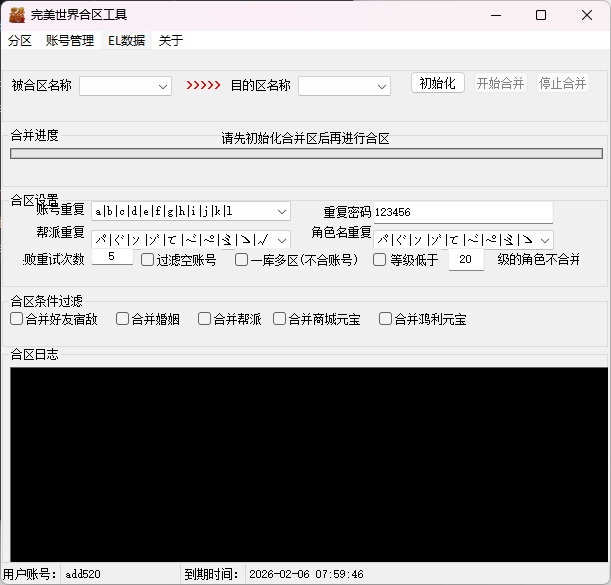Click the 重复密码 input field

tap(462, 212)
